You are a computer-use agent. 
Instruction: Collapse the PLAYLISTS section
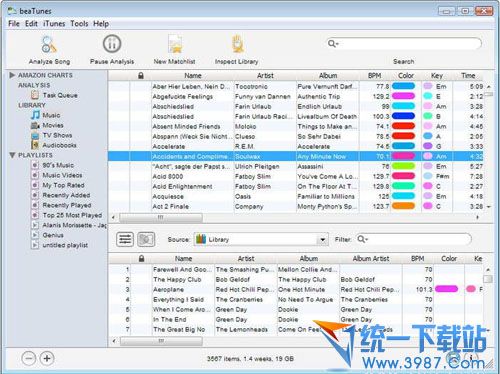[x=12, y=155]
